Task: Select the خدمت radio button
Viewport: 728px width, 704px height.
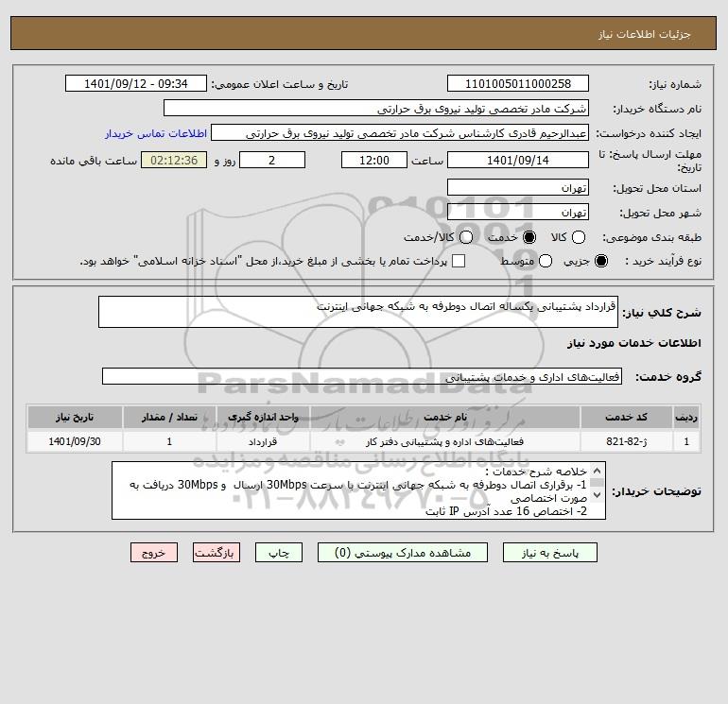Action: [529, 237]
